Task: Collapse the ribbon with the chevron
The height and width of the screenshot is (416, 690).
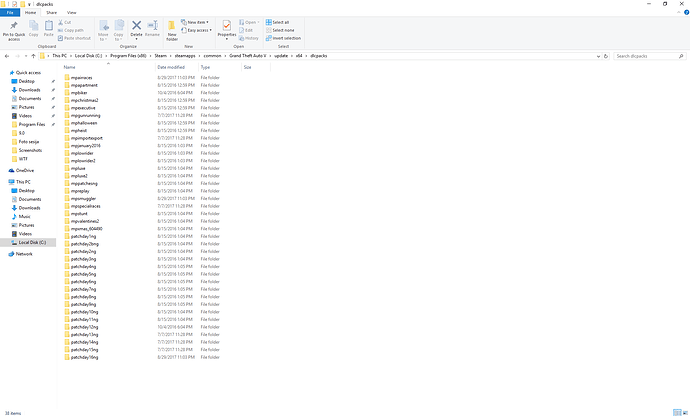Action: pos(678,13)
